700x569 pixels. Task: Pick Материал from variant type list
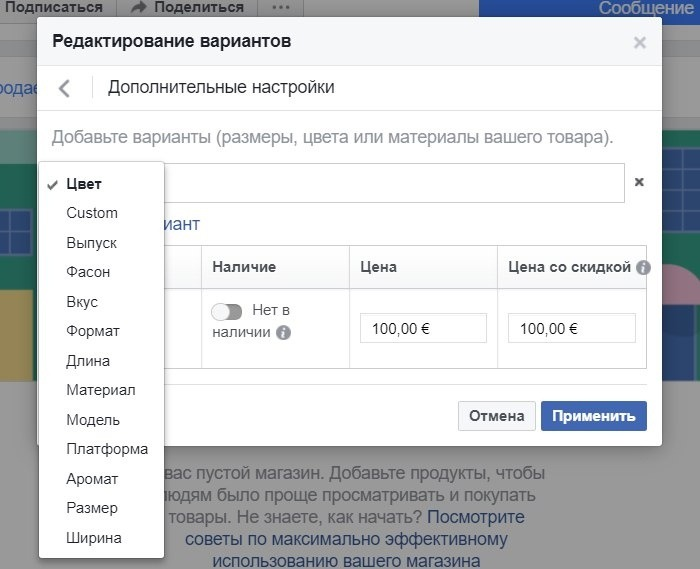tap(100, 390)
